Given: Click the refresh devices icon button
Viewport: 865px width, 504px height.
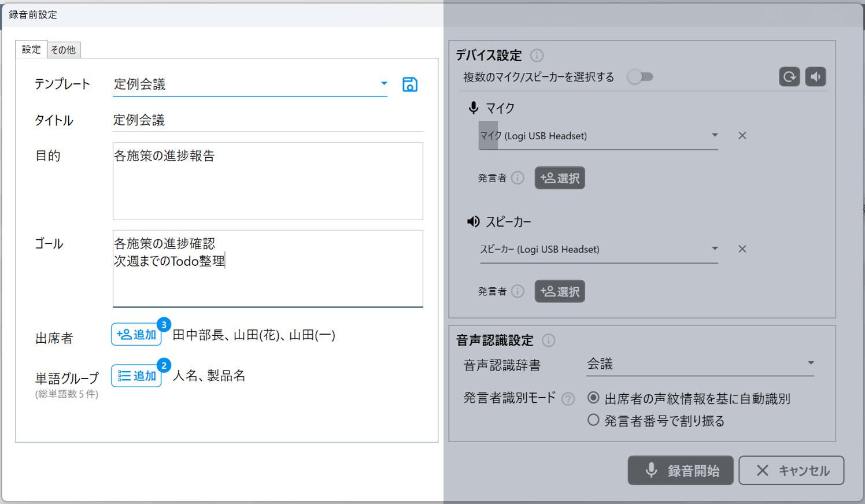Looking at the screenshot, I should point(789,77).
